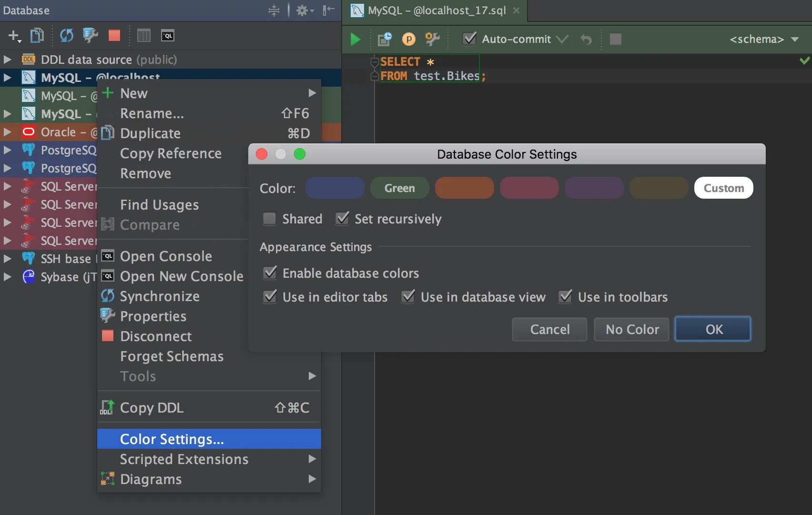Viewport: 812px width, 515px height.
Task: Click the Browse Query History icon
Action: point(385,39)
